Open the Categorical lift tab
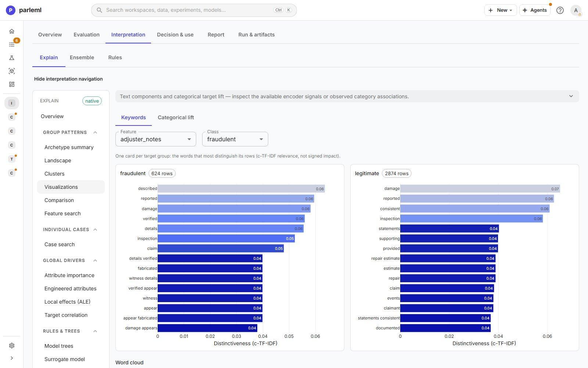Viewport: 588px width, 368px height. [x=176, y=117]
